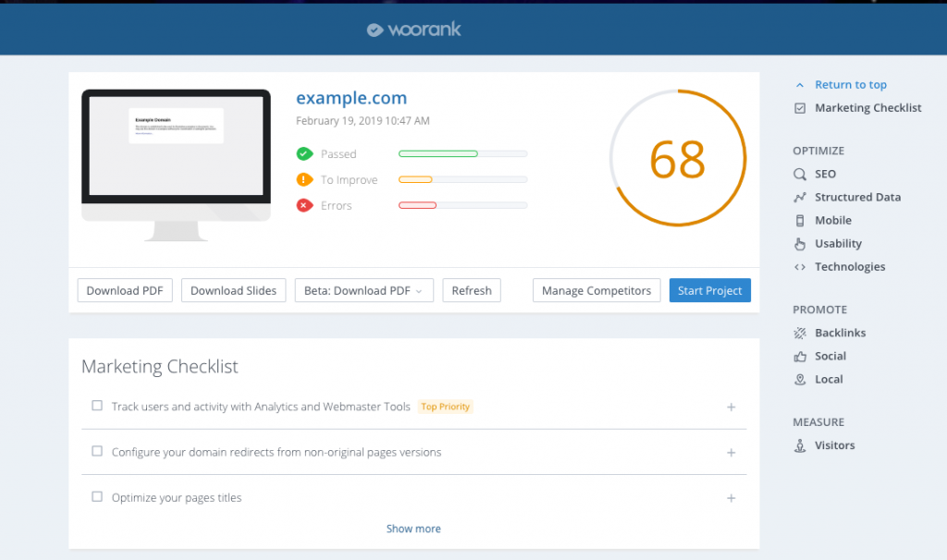Click the Show more link

(x=413, y=529)
